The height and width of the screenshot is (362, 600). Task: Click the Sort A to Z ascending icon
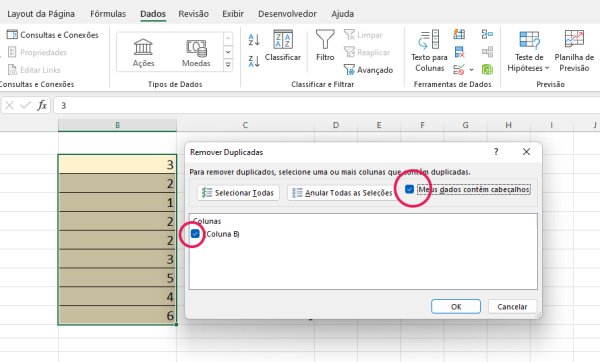[x=254, y=40]
